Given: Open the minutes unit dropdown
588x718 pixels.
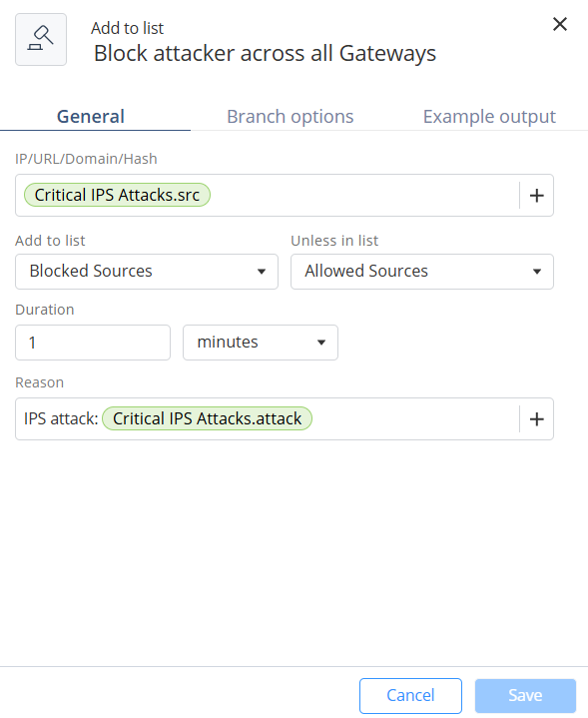Looking at the screenshot, I should [261, 343].
